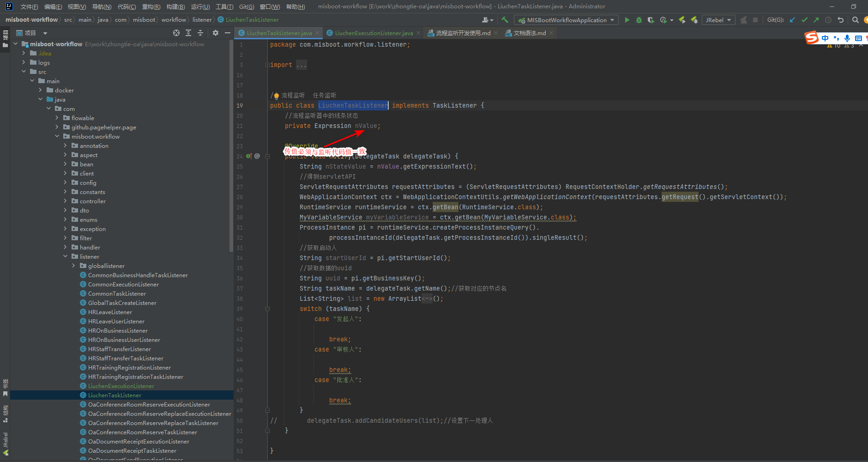Toggle Sogou punctuation mode button
This screenshot has height=462, width=868.
tap(836, 38)
